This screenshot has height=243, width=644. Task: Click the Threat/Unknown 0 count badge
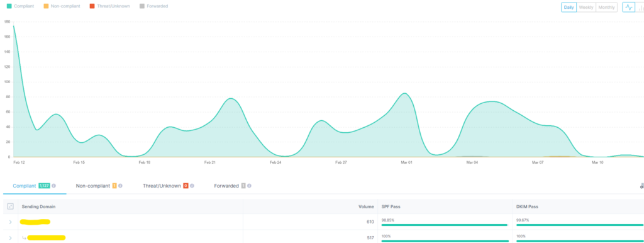(186, 186)
